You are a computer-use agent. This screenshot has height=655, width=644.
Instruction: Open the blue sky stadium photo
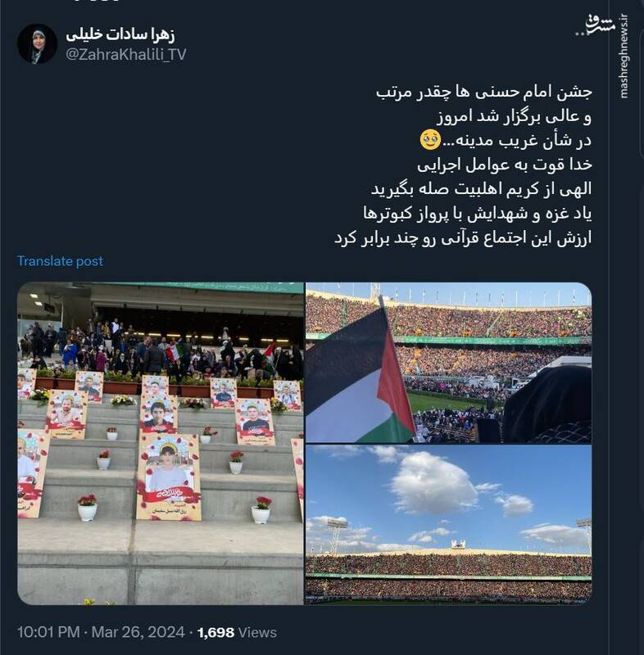tap(448, 524)
